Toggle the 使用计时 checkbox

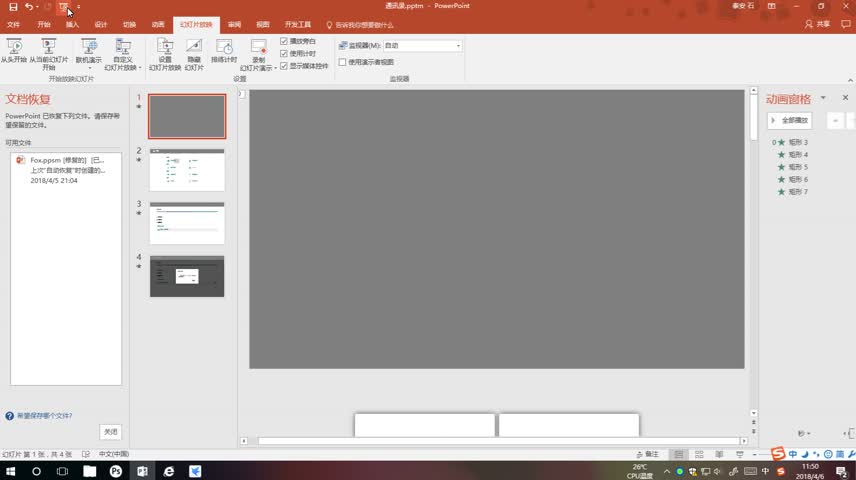point(284,54)
